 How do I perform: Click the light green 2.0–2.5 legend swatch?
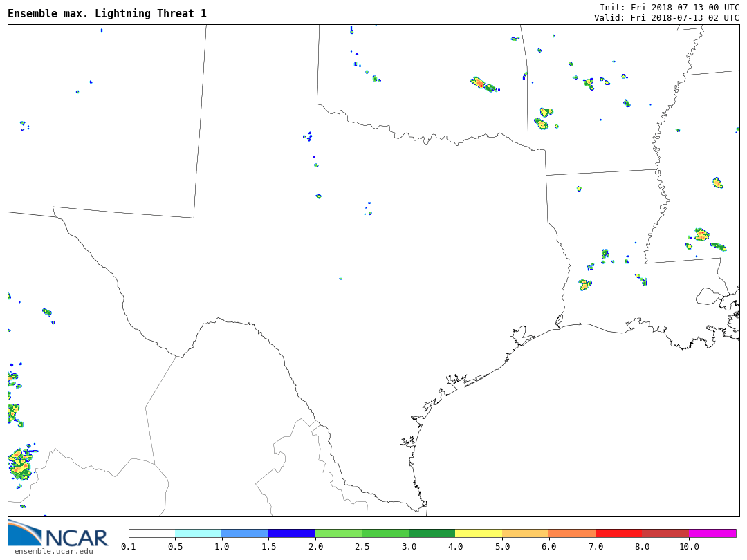pos(338,533)
